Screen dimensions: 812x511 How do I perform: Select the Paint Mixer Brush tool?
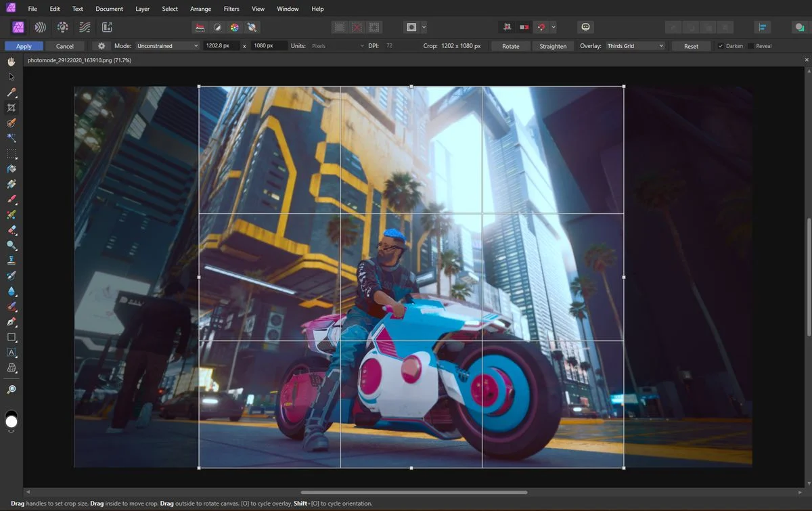tap(12, 215)
